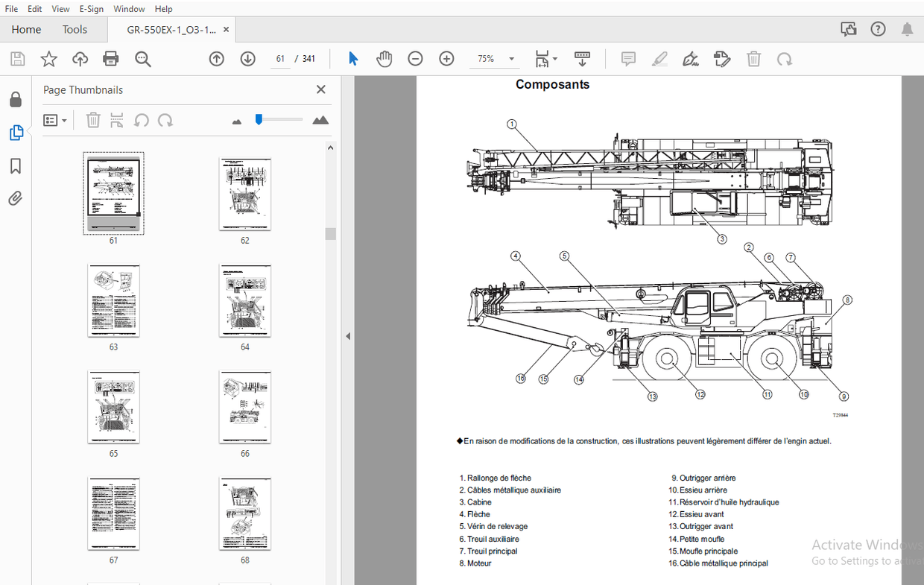Click the Zoom out minus icon
The image size is (924, 585).
pos(415,59)
